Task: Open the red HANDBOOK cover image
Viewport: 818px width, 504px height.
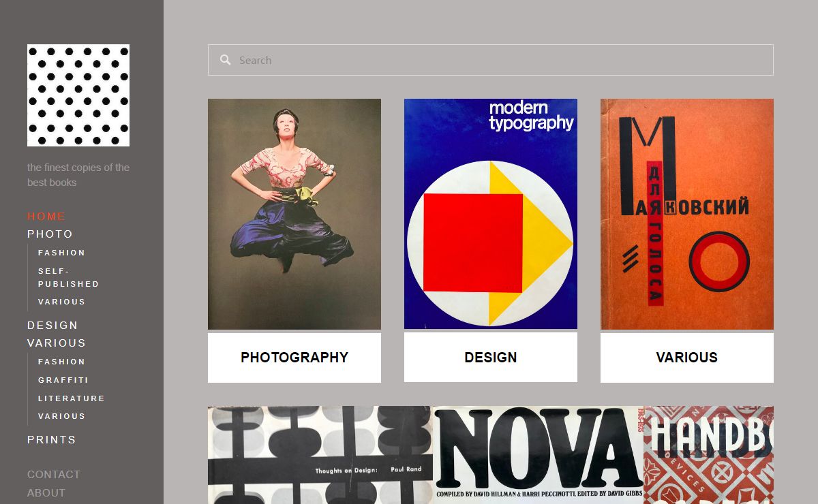Action: pyautogui.click(x=709, y=455)
